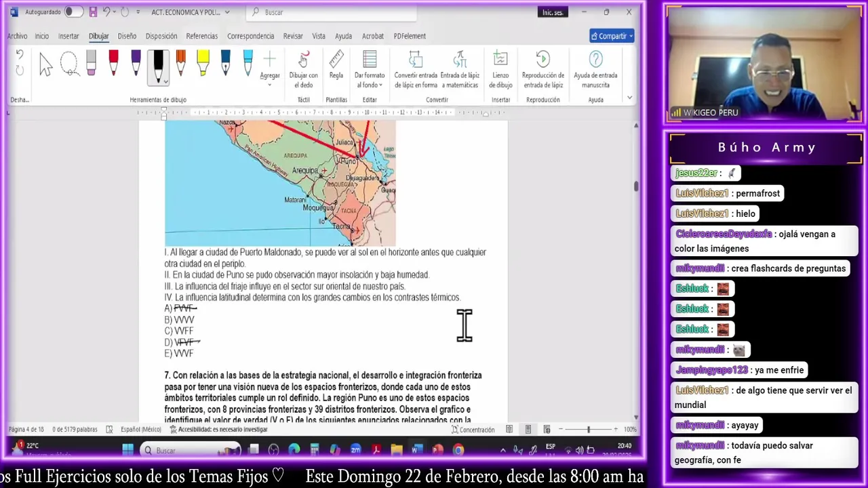Open the Windows Start menu

pyautogui.click(x=127, y=450)
